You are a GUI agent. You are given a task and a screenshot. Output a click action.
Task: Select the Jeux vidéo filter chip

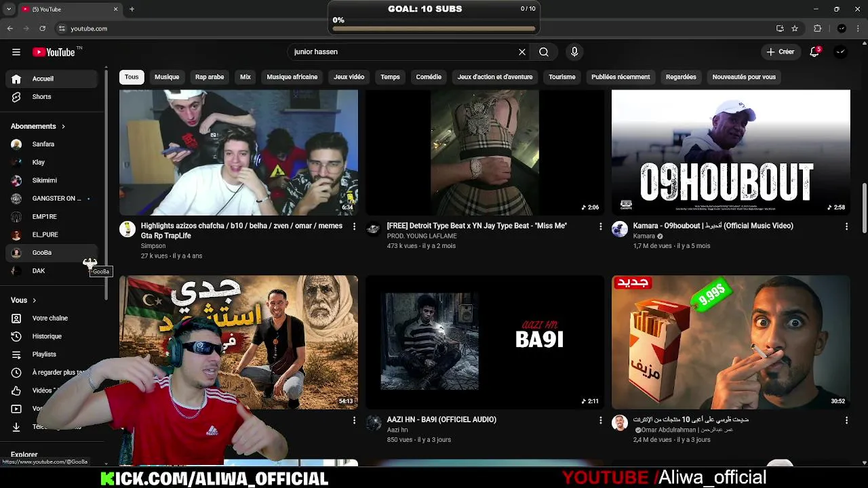[349, 77]
